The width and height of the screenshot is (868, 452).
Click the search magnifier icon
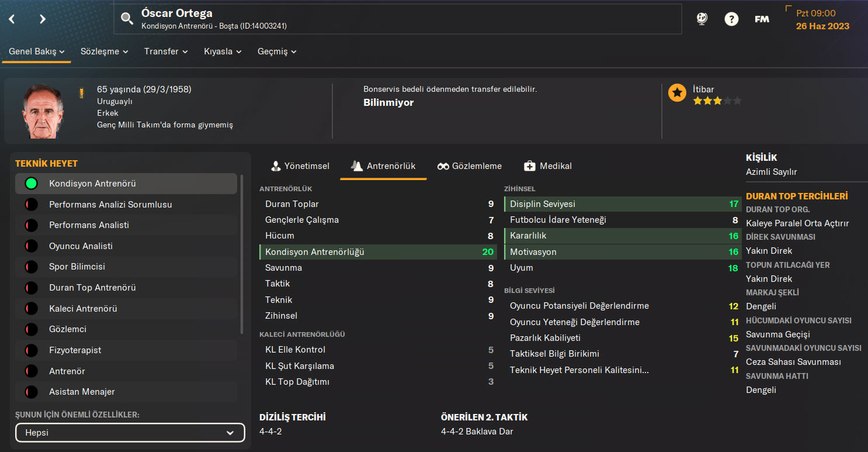(x=127, y=19)
